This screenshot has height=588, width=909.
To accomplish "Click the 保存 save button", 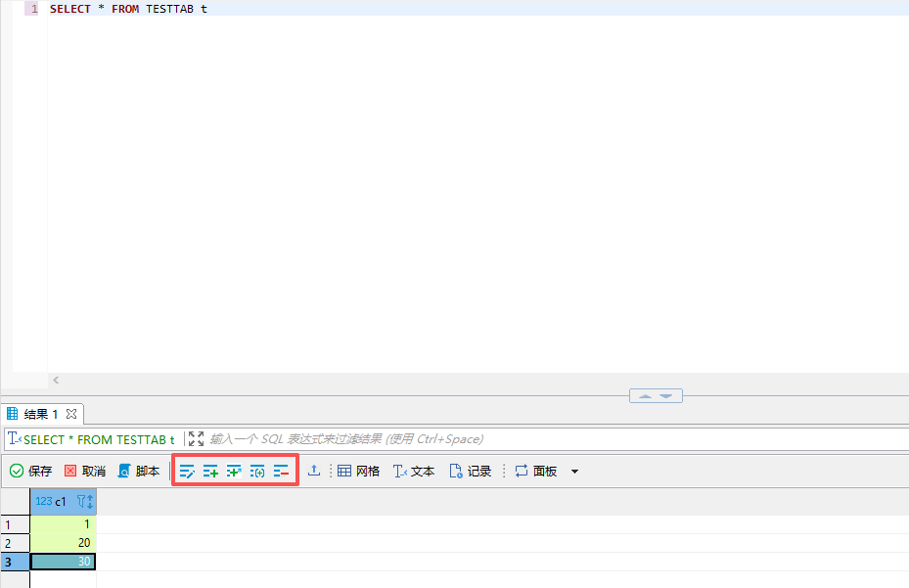I will tap(31, 471).
